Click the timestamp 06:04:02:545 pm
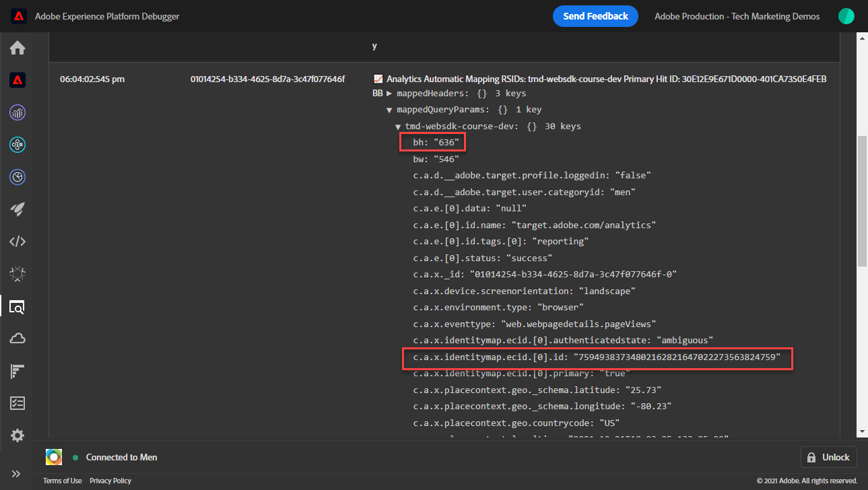 (92, 79)
